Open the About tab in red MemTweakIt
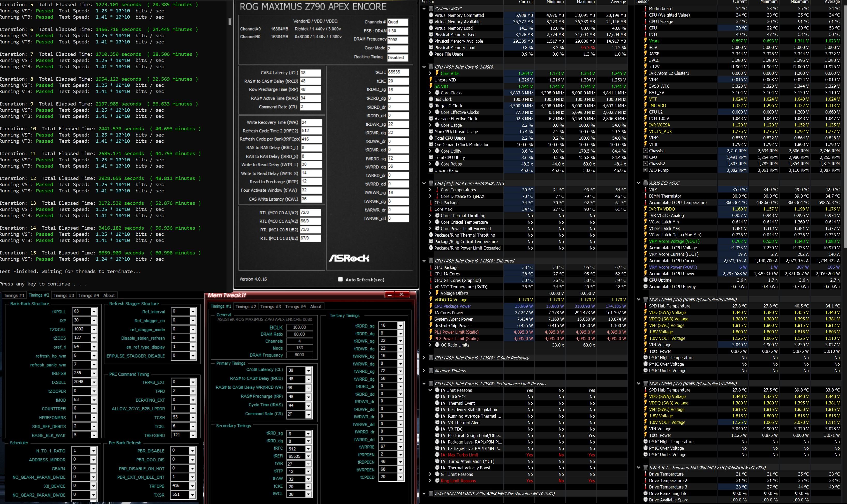This screenshot has height=504, width=847. tap(316, 306)
